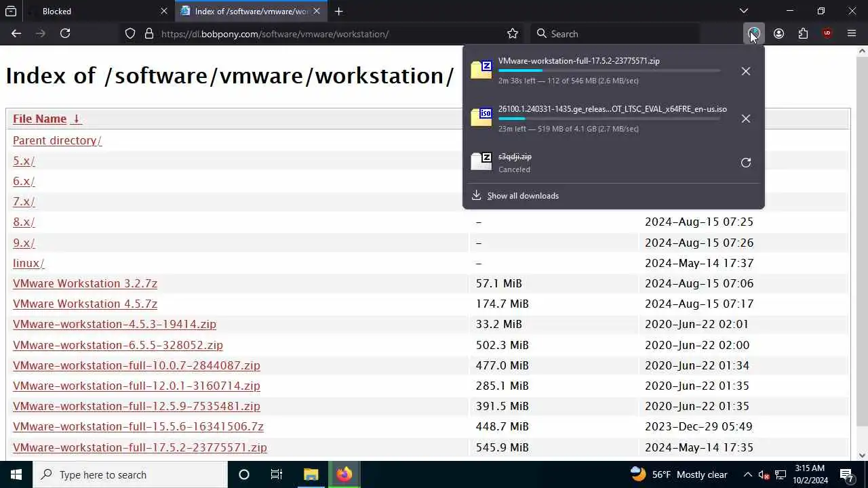
Task: Open the 6.x/ folder
Action: (24, 181)
